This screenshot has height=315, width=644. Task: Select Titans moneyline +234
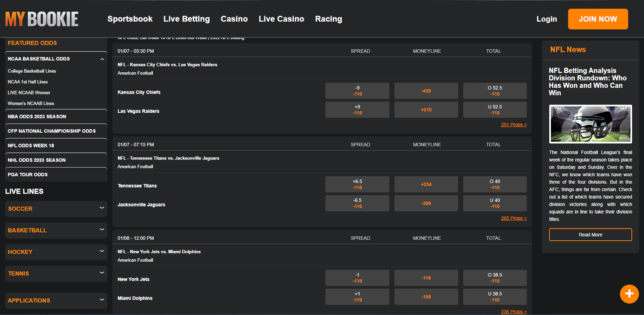(x=426, y=184)
